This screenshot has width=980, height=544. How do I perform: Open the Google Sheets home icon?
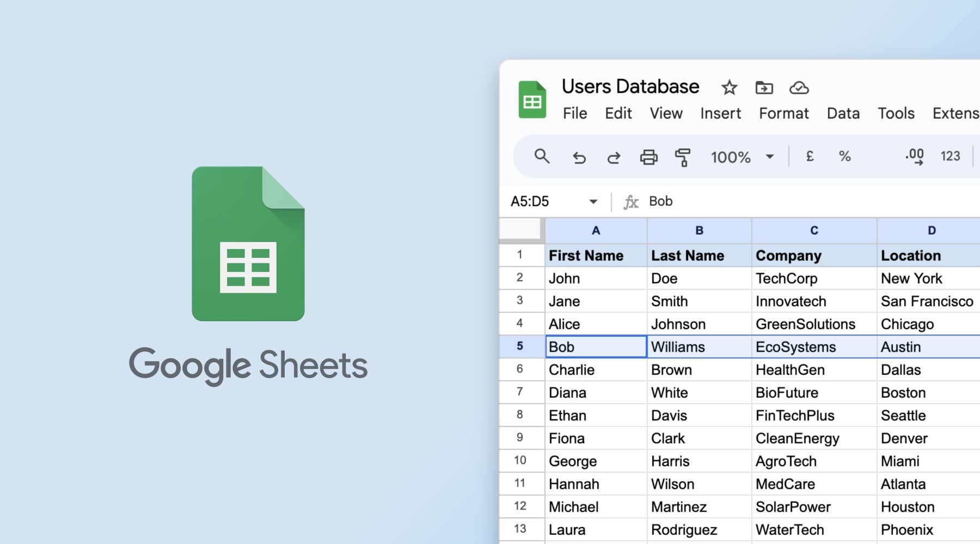tap(532, 100)
